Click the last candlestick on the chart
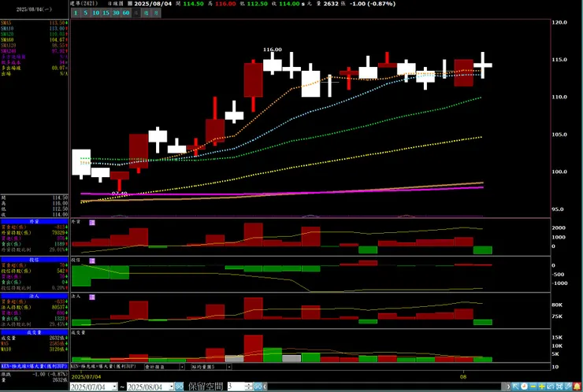Image resolution: width=583 pixels, height=392 pixels. pyautogui.click(x=483, y=65)
